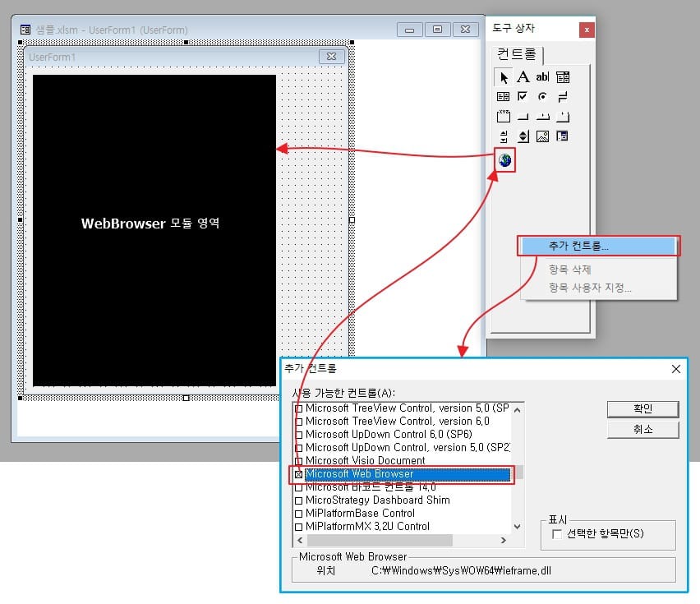Viewport: 700px width, 604px height.
Task: Pick the ScrollBar tool in the toolbox
Action: (503, 136)
